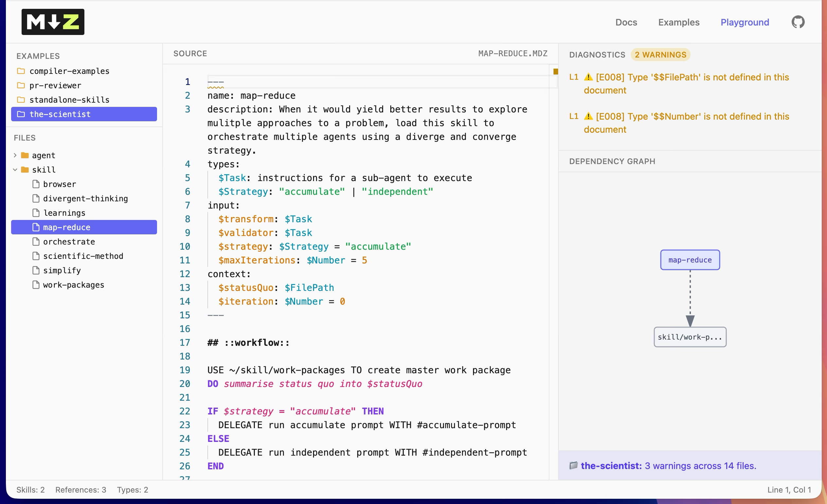Open the standalone-skills example folder
The width and height of the screenshot is (827, 504).
click(69, 100)
